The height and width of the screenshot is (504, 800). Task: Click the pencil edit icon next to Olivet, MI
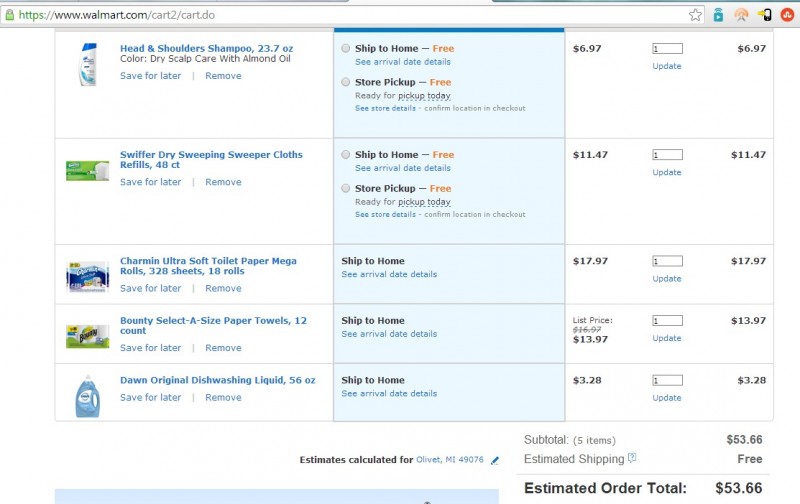[x=494, y=461]
